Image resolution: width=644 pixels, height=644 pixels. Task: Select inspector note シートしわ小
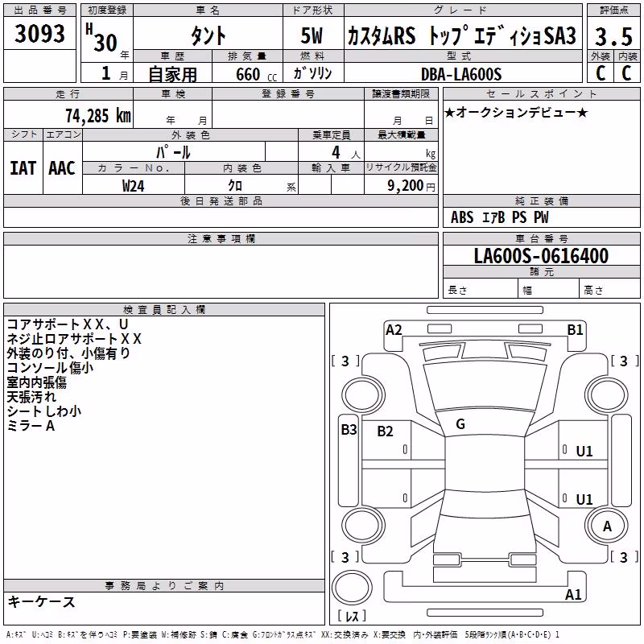coord(44,411)
